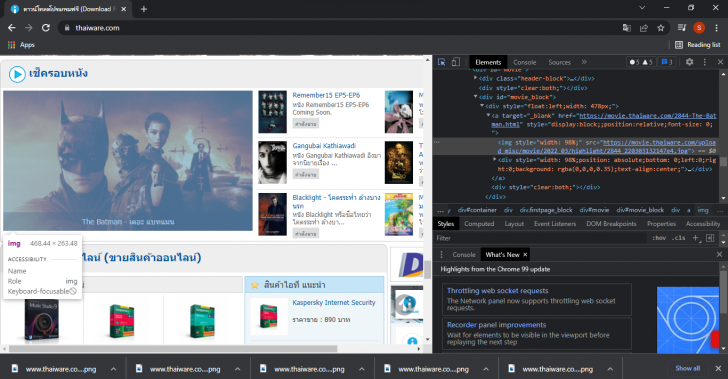The image size is (728, 379).
Task: Reload the page with the refresh icon
Action: [x=46, y=28]
